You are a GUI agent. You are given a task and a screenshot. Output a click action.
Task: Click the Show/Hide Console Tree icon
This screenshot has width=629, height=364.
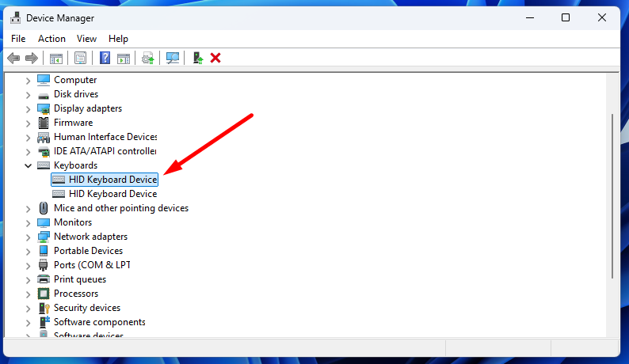56,58
